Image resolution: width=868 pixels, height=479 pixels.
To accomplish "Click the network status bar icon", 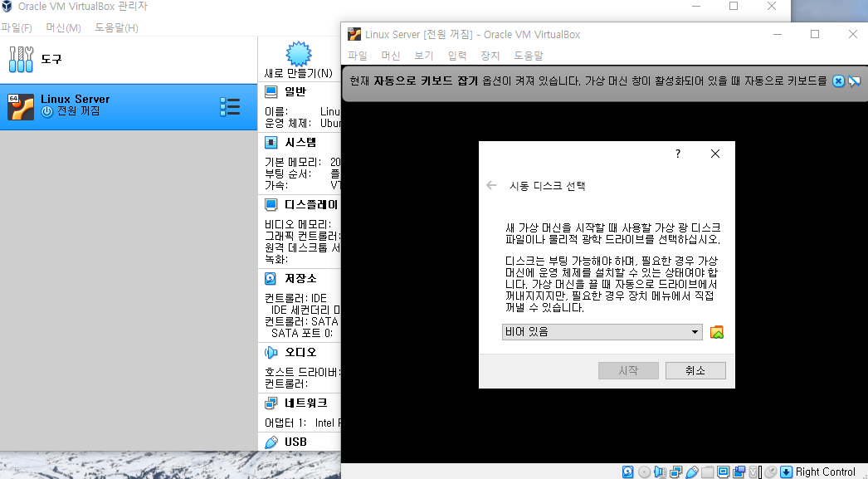I will click(675, 472).
